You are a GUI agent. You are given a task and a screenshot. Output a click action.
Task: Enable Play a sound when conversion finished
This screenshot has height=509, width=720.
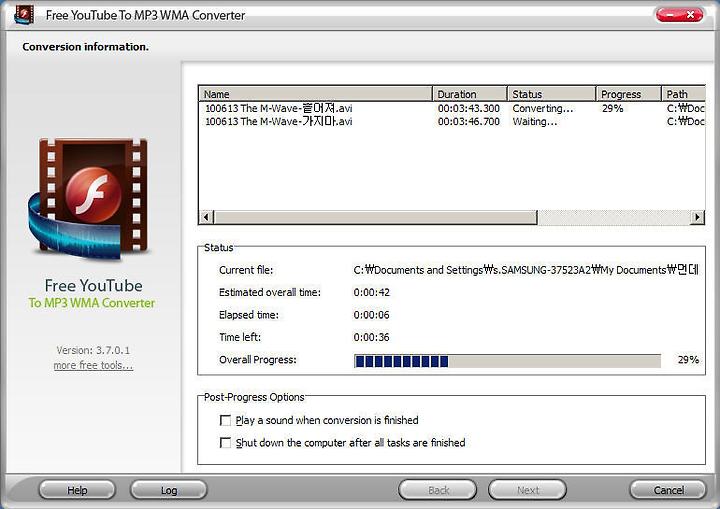pyautogui.click(x=225, y=420)
